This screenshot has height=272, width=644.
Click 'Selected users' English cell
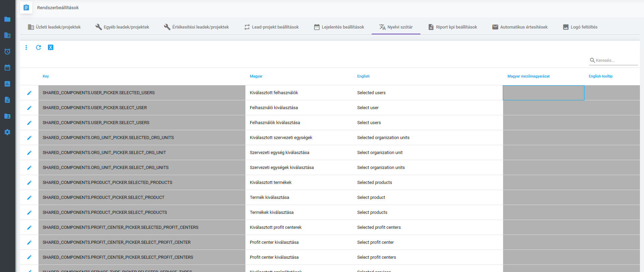click(428, 93)
